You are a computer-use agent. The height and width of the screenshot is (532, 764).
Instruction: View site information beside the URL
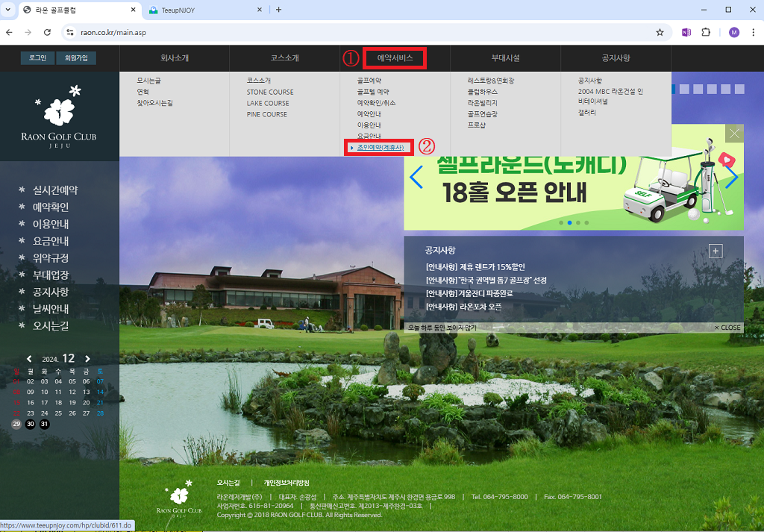70,32
